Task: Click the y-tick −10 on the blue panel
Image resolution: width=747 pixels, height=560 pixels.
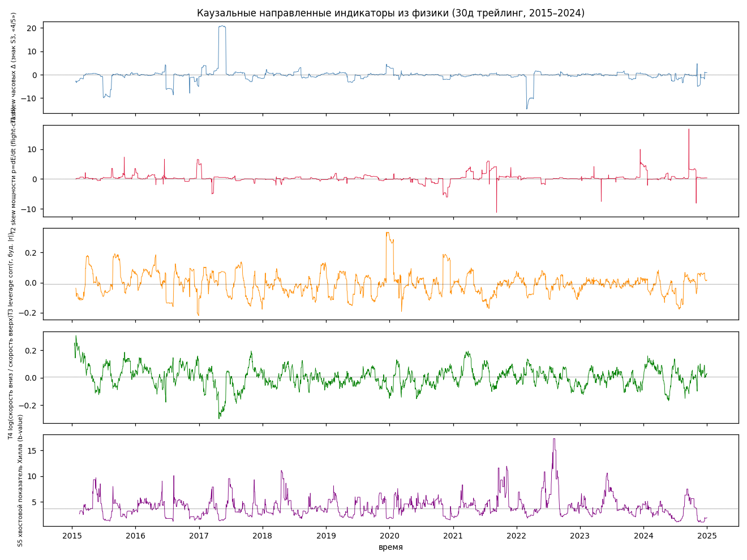Action: 29,98
